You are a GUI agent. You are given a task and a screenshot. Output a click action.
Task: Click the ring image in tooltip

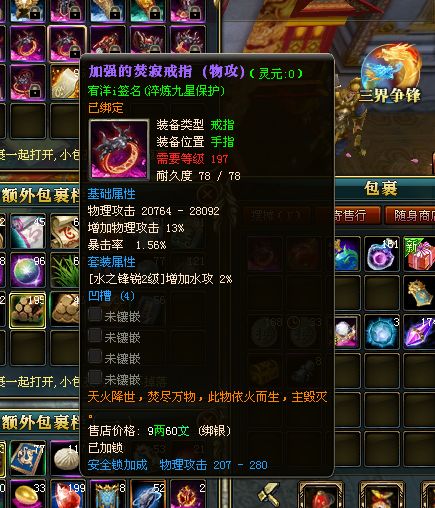pyautogui.click(x=119, y=149)
